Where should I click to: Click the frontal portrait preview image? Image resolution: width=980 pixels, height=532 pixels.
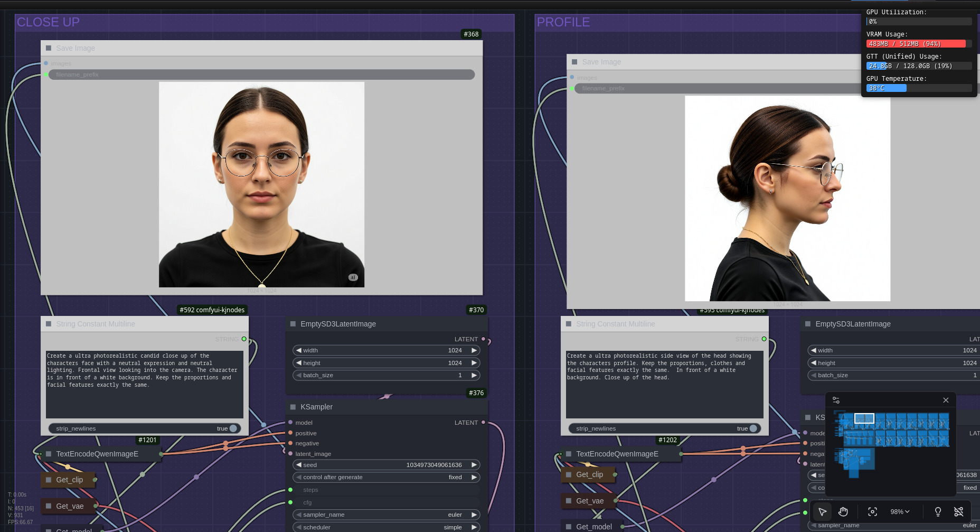[261, 184]
